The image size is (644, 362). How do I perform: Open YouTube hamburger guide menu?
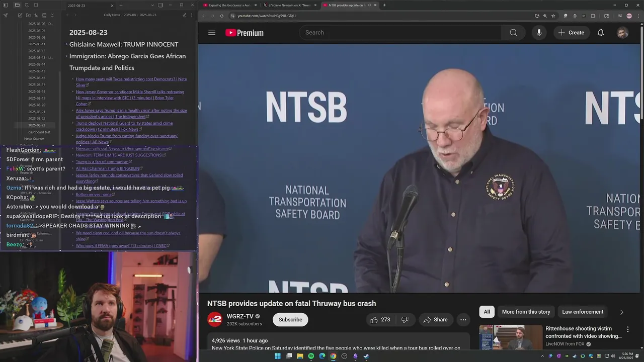tap(212, 33)
